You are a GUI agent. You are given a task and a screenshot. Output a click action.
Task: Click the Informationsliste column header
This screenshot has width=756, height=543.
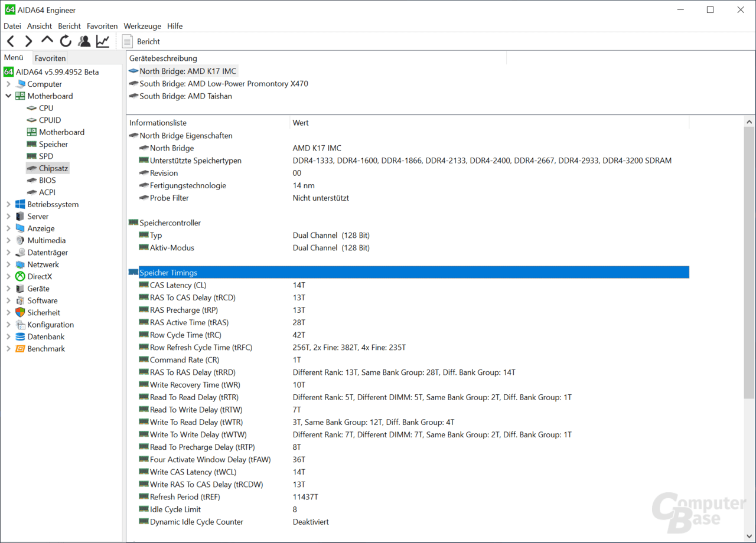tap(208, 123)
